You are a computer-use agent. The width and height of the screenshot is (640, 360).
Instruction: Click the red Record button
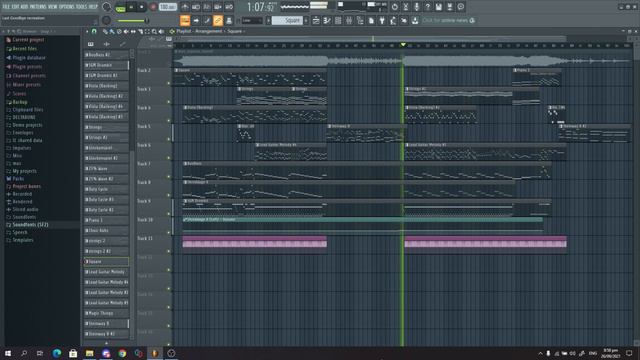[x=153, y=7]
